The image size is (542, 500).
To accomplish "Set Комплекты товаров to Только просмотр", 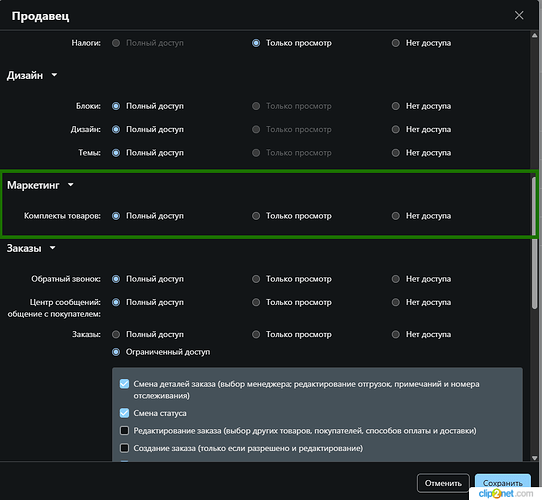I will coord(256,216).
